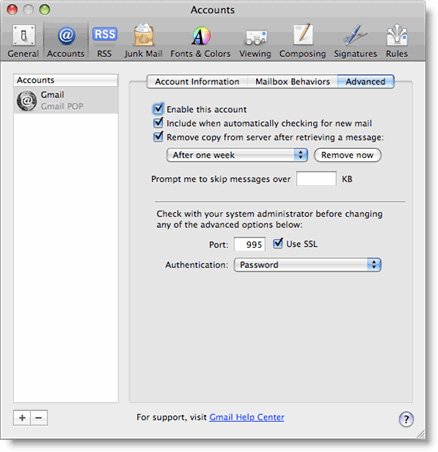Select the Advanced tab
The height and width of the screenshot is (452, 438).
pyautogui.click(x=365, y=82)
